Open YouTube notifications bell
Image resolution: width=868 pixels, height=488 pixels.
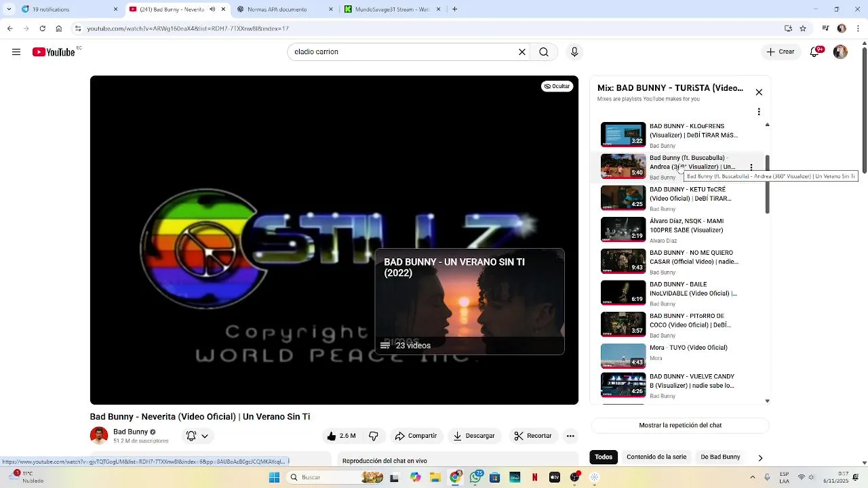(x=816, y=52)
